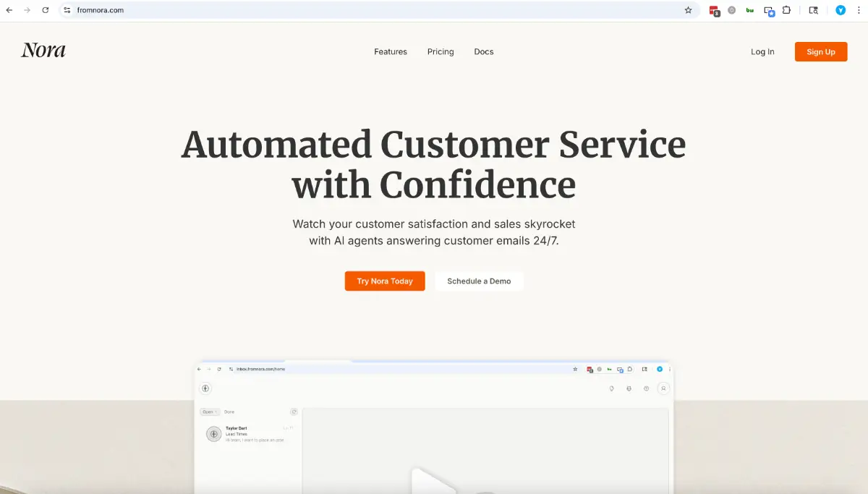This screenshot has height=494, width=868.
Task: Click the green 'bw' extension icon
Action: 750,10
